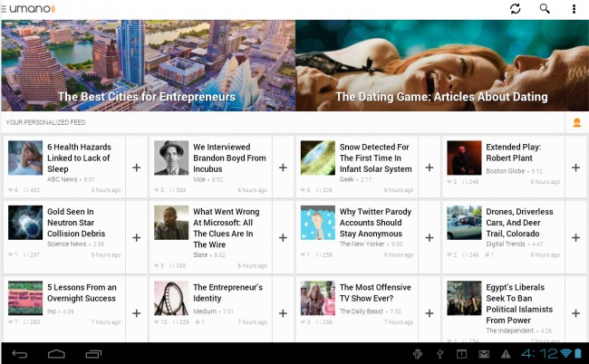Image resolution: width=589 pixels, height=364 pixels.
Task: Open the neutron star thumbnail
Action: [25, 223]
